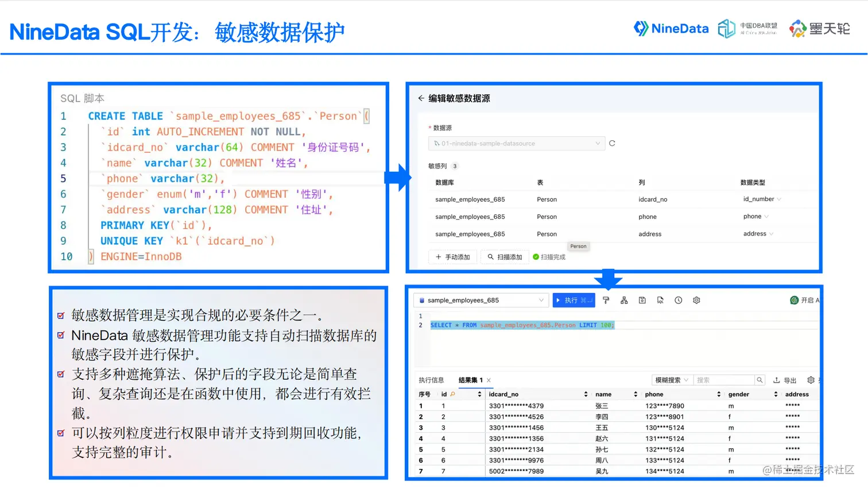Click the ENGINE=InnoDB line
The image size is (868, 489).
coord(141,256)
